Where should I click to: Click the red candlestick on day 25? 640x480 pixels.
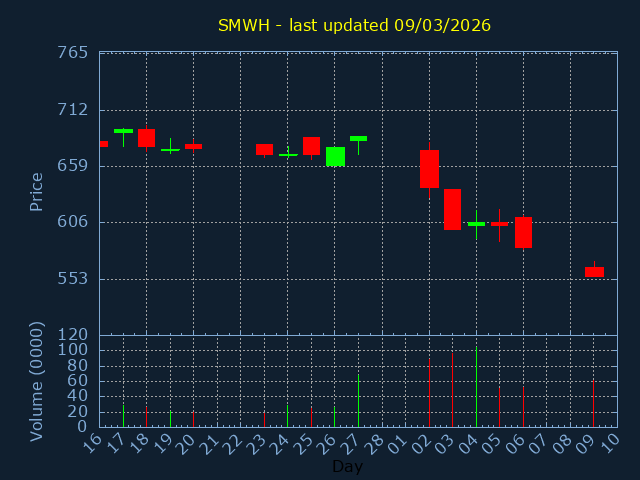click(x=311, y=146)
